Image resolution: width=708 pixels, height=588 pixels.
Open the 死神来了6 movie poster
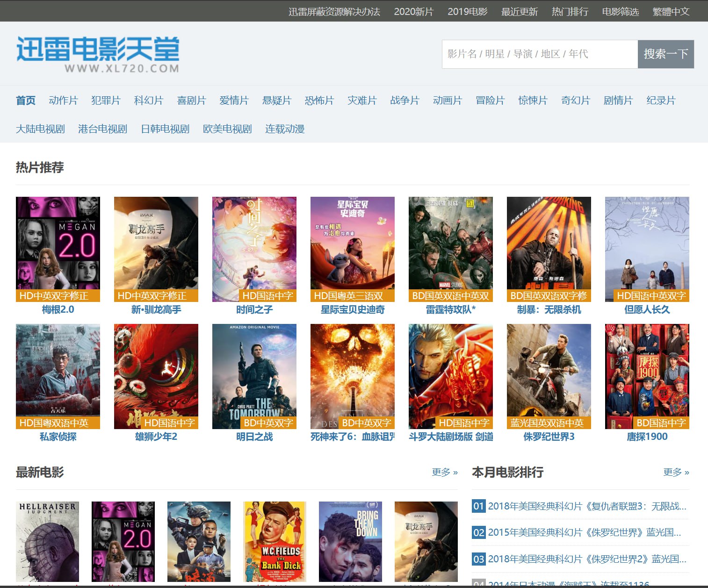tap(353, 376)
